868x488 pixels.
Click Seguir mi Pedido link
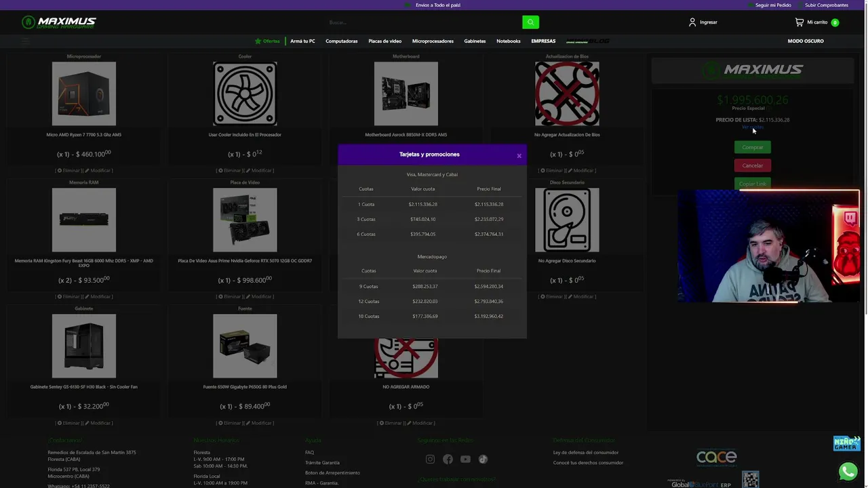pyautogui.click(x=773, y=5)
